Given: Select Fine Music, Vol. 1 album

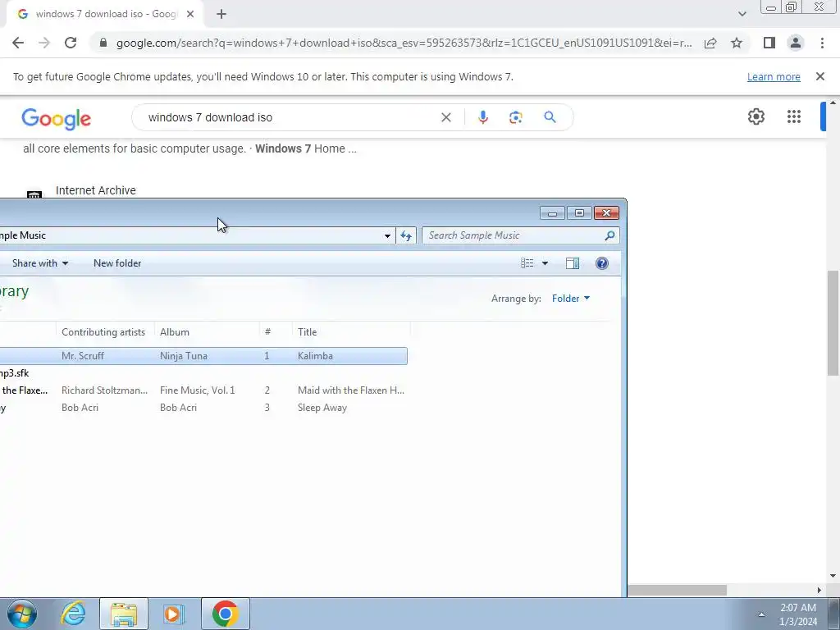Looking at the screenshot, I should coord(197,390).
